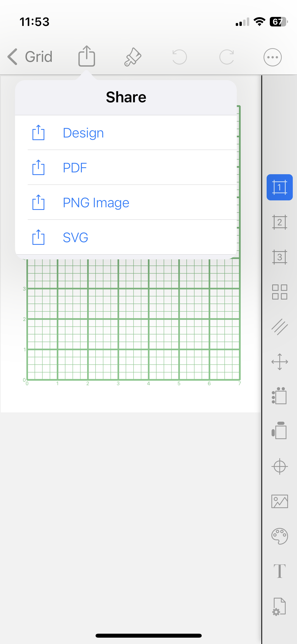The width and height of the screenshot is (297, 644).
Task: Click the undo arrow
Action: coord(179,57)
